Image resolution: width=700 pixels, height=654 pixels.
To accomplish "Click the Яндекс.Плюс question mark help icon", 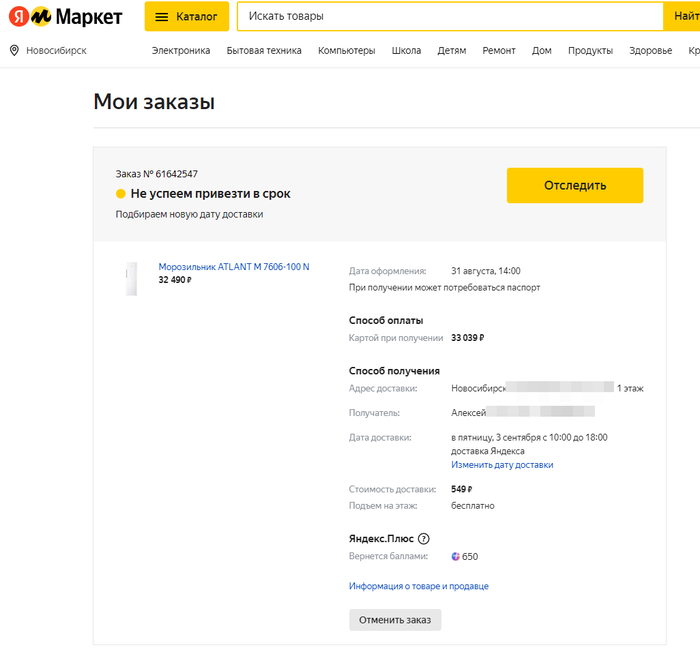I will [x=423, y=539].
